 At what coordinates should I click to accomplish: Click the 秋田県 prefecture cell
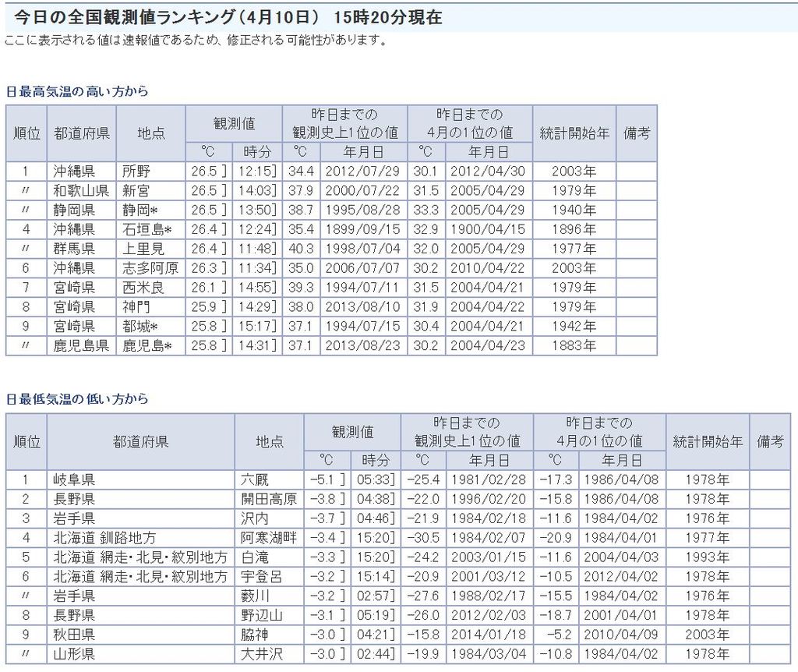coord(74,635)
